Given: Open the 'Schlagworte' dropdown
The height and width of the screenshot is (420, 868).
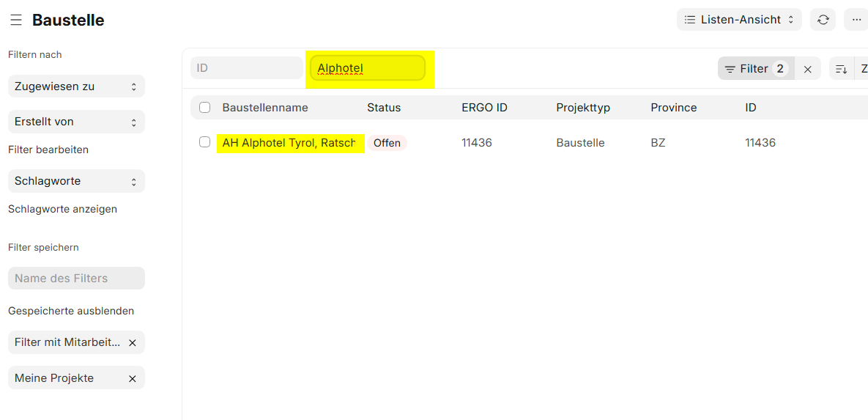Looking at the screenshot, I should (76, 181).
